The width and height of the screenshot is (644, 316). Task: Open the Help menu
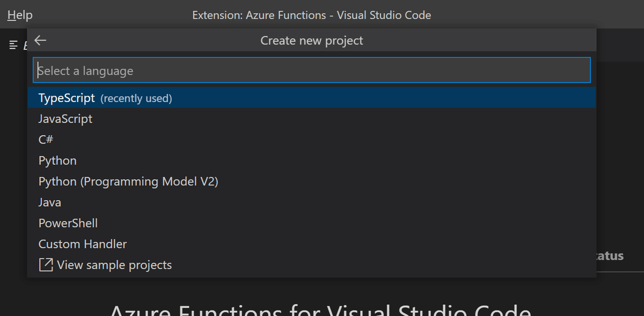click(x=19, y=14)
